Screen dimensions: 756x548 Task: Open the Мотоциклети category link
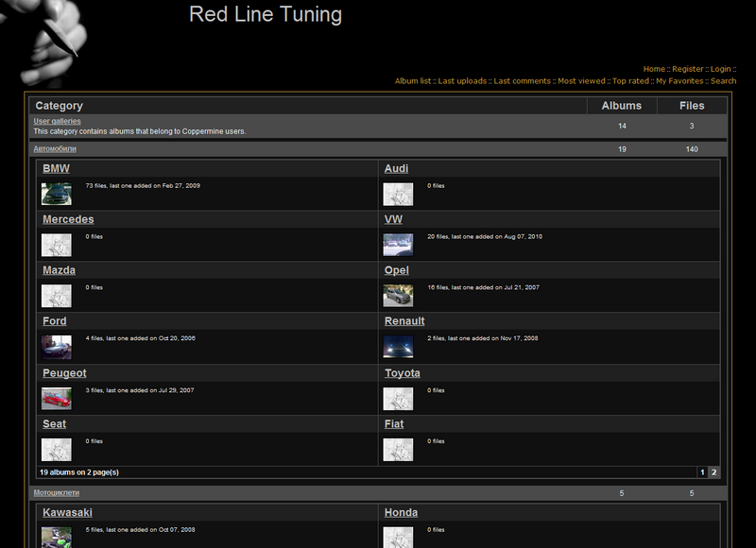point(57,492)
